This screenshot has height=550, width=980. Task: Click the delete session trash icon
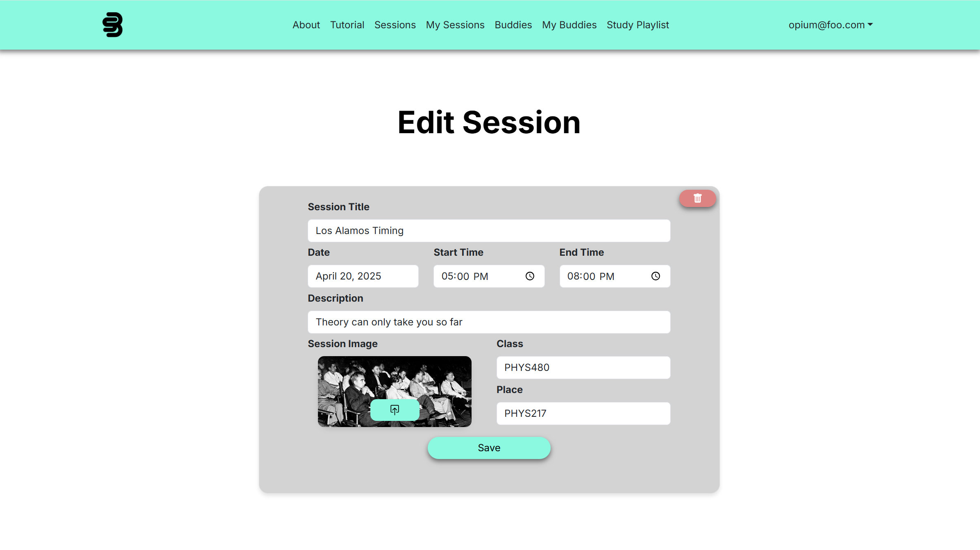tap(698, 198)
